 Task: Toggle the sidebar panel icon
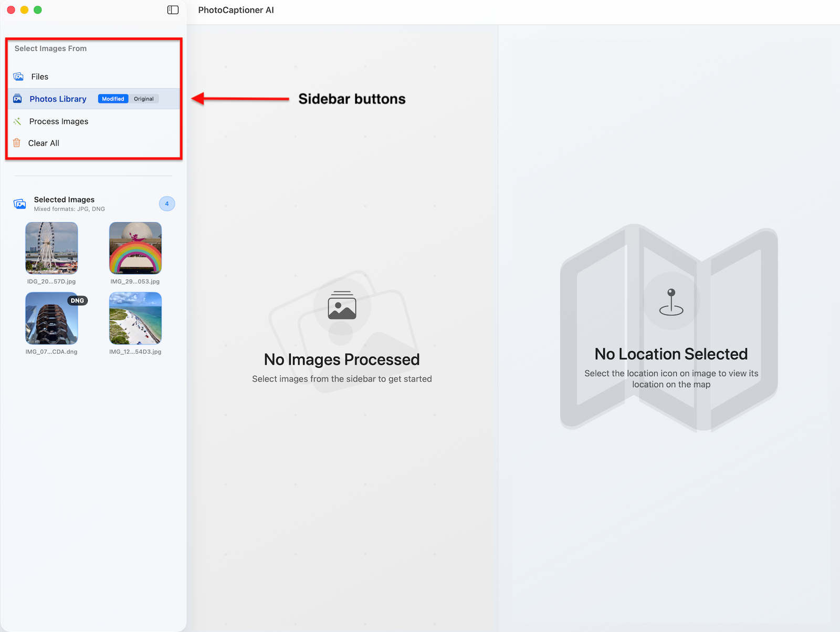[173, 10]
